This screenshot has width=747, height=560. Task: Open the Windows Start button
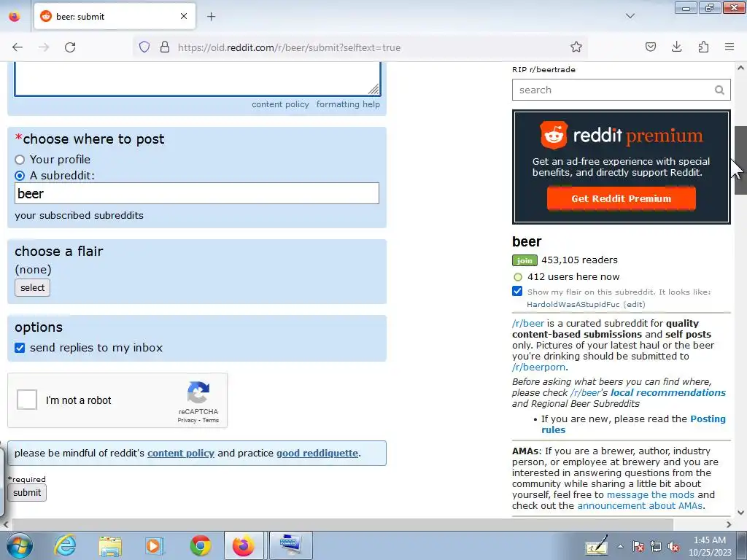tap(20, 545)
